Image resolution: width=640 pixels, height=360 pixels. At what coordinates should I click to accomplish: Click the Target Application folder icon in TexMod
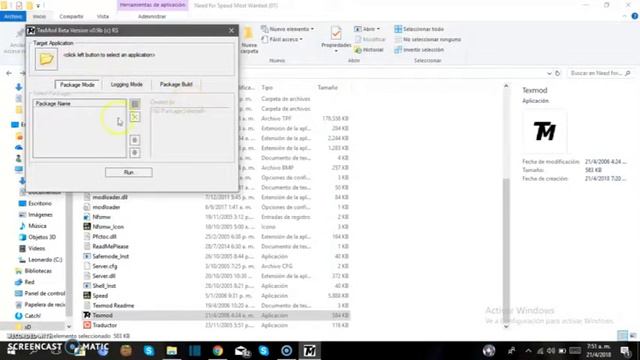point(46,59)
